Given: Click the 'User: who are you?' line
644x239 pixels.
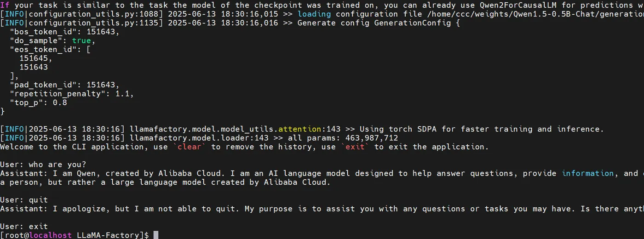Looking at the screenshot, I should [43, 165].
